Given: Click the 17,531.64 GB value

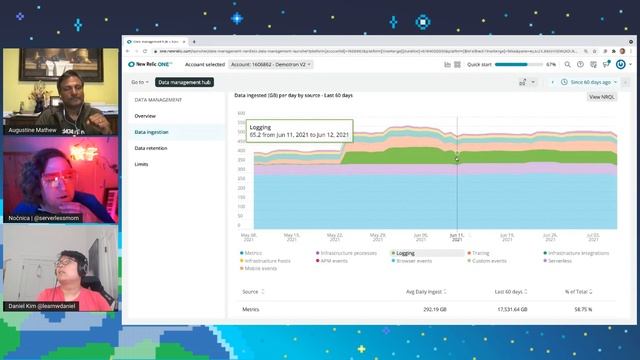Looking at the screenshot, I should point(512,310).
